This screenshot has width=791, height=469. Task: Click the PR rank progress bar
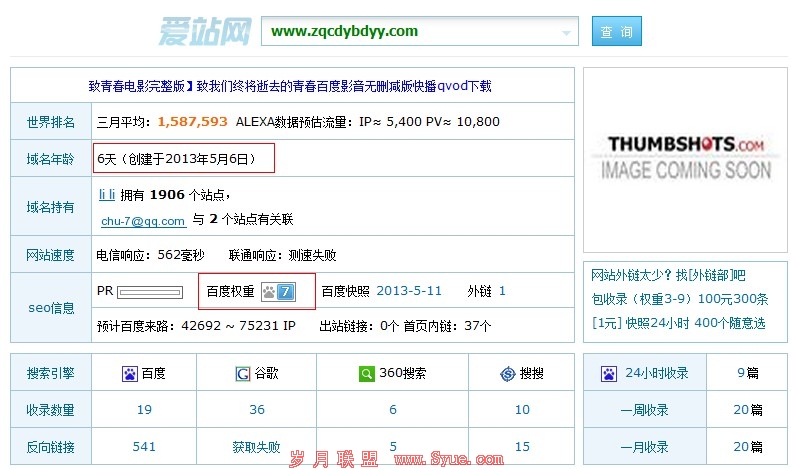pyautogui.click(x=150, y=293)
